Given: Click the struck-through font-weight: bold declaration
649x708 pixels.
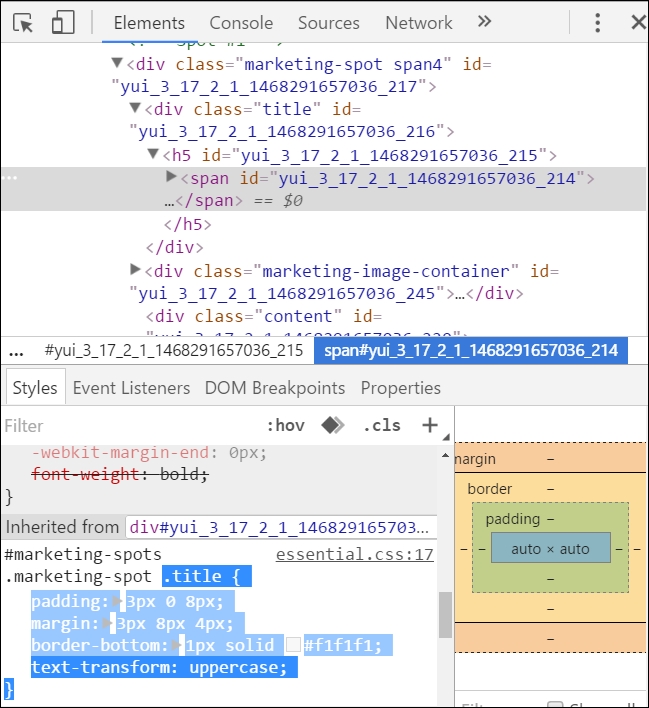Looking at the screenshot, I should point(120,475).
